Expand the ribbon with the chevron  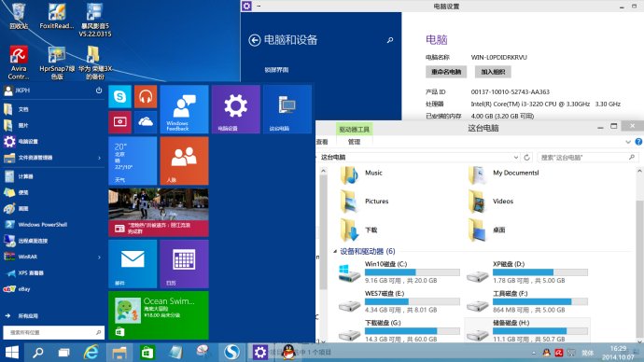(628, 142)
